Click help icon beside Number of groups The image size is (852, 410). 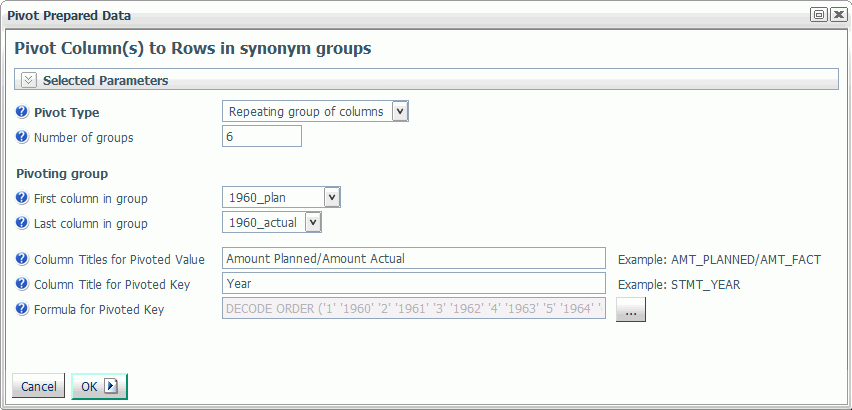pyautogui.click(x=22, y=137)
